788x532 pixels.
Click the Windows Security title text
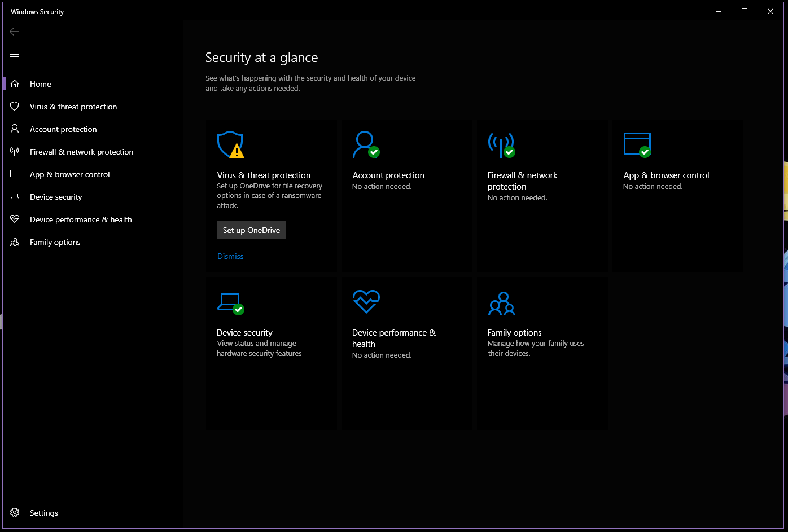(37, 12)
